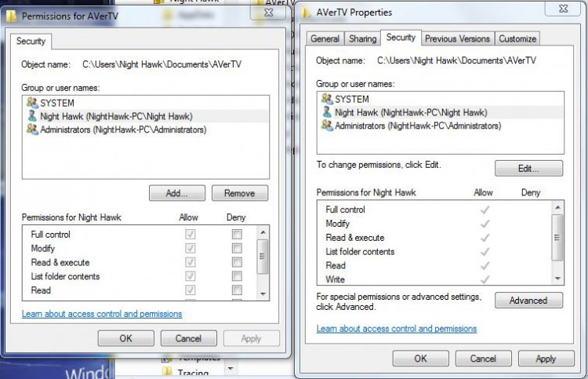This screenshot has width=588, height=379.
Task: Click the Tracing folder icon behind the dialogs
Action: click(167, 372)
